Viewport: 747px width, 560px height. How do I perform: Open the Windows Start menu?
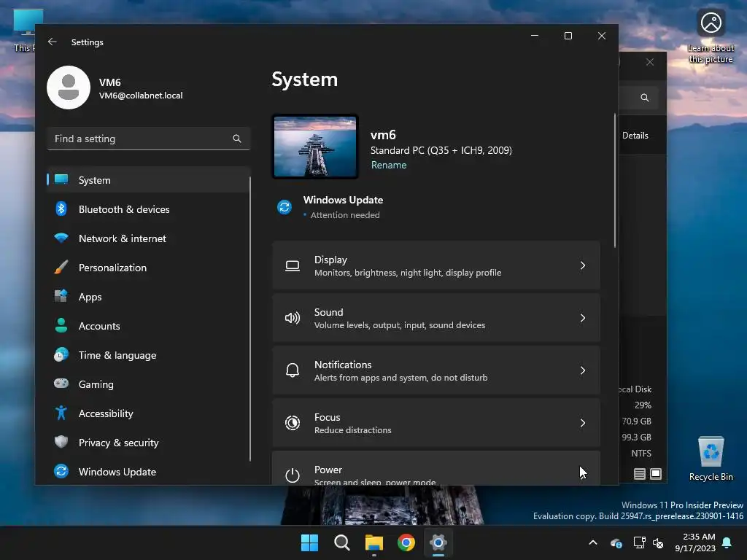(x=309, y=542)
